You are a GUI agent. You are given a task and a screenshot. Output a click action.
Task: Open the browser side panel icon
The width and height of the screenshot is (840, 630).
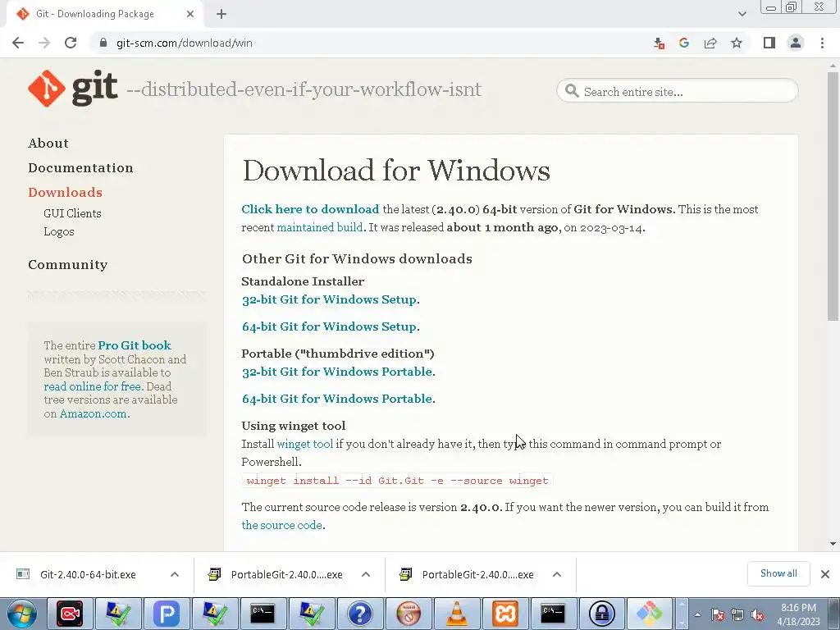click(x=769, y=43)
